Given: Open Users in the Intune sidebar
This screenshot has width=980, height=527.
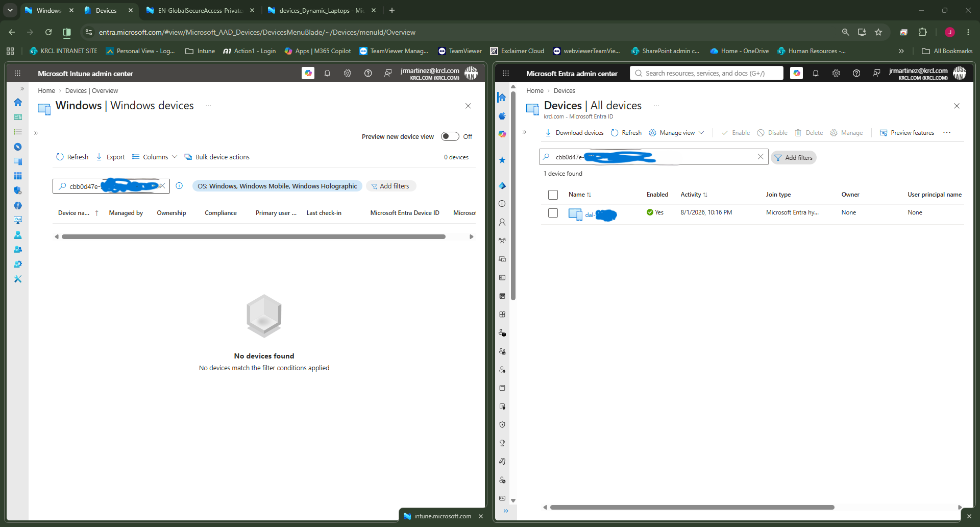Looking at the screenshot, I should (18, 235).
